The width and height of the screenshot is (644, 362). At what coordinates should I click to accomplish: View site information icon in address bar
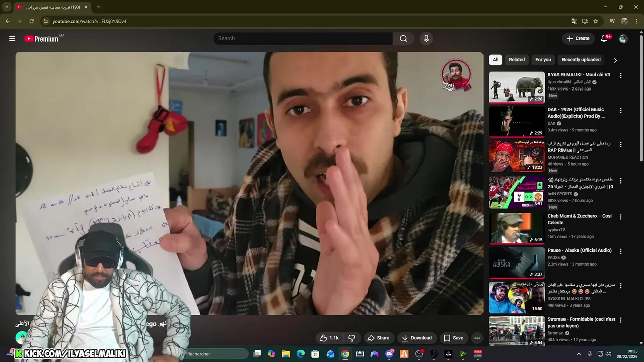coord(46,21)
